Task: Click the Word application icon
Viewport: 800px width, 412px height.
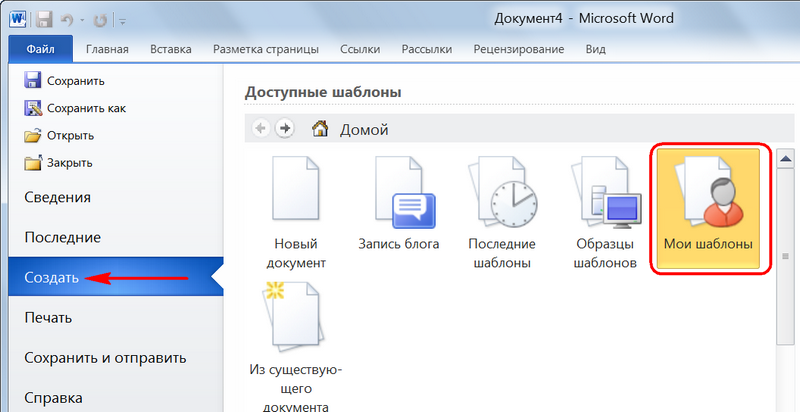Action: click(18, 19)
